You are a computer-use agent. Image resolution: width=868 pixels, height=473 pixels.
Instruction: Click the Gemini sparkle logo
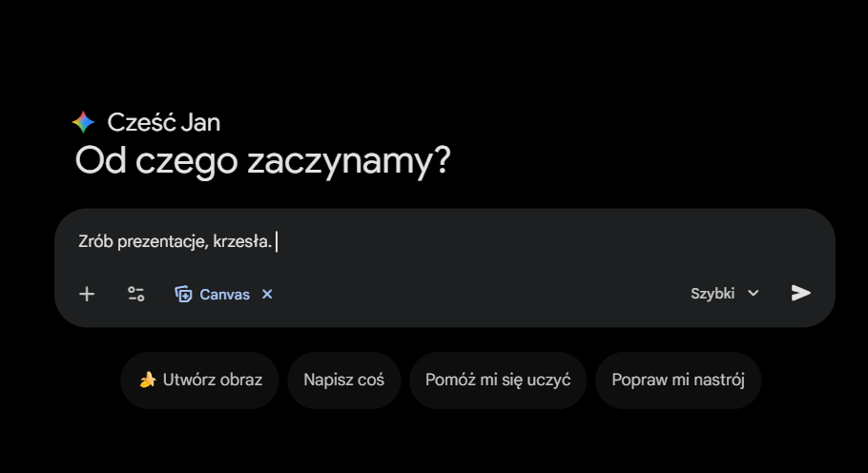84,122
